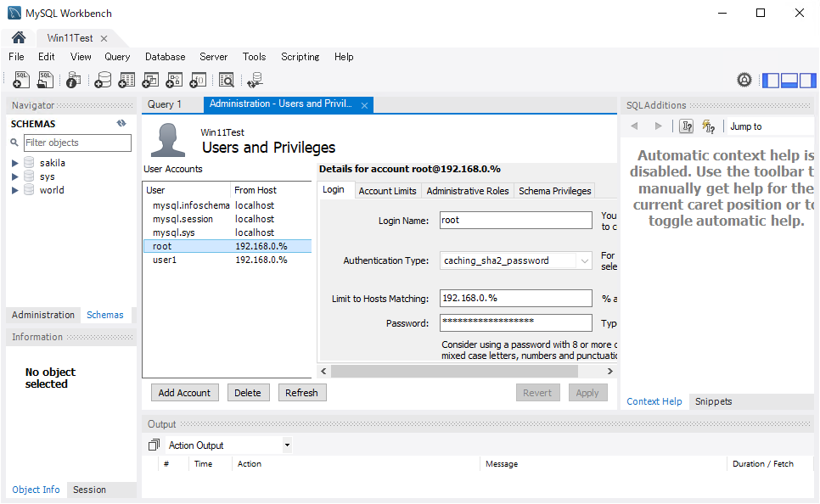The height and width of the screenshot is (504, 820).
Task: Open the preferences gear icon
Action: (744, 80)
